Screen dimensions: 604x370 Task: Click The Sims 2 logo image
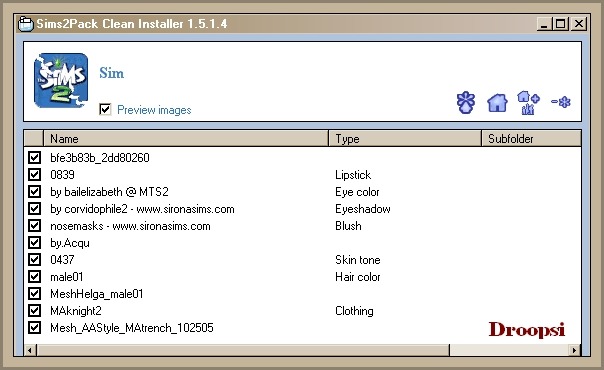click(61, 80)
